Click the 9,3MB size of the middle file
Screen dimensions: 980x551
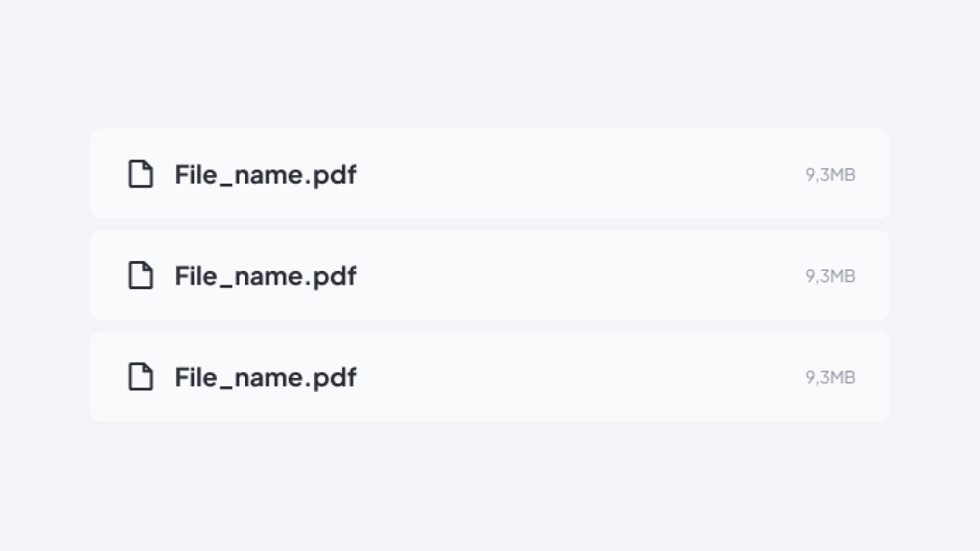pos(830,275)
